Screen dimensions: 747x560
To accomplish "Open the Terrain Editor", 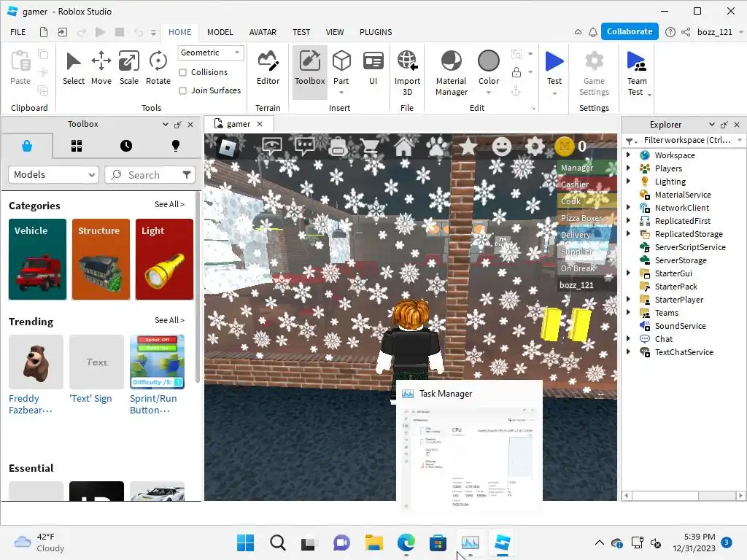I will pyautogui.click(x=268, y=68).
